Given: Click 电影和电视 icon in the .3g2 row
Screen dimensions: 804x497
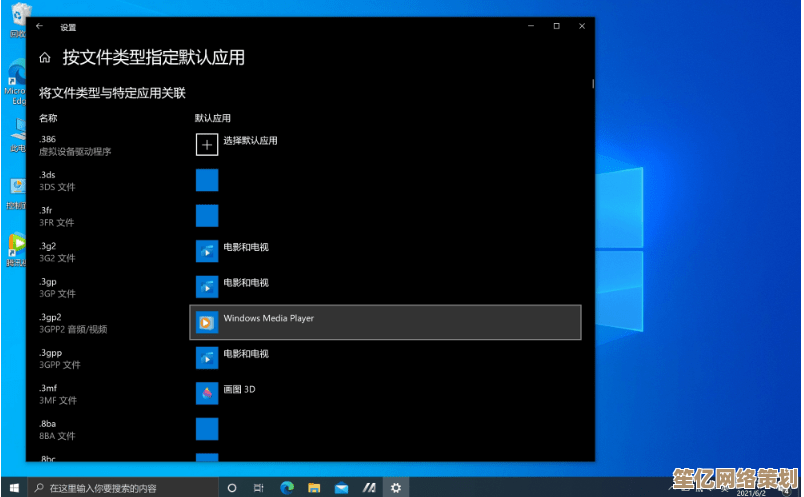Looking at the screenshot, I should 207,251.
